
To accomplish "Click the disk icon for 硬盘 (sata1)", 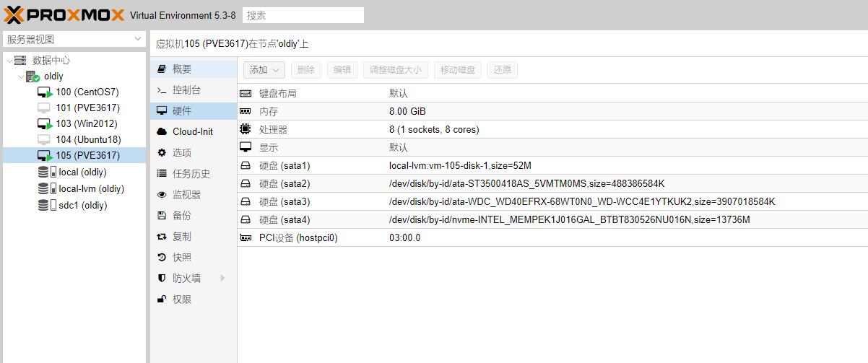I will [246, 166].
